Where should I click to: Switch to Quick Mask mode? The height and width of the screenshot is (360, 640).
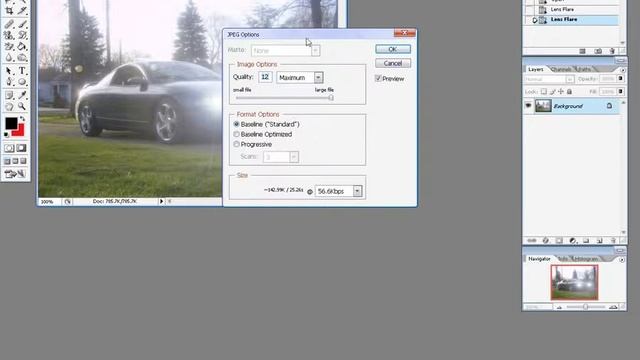coord(21,148)
